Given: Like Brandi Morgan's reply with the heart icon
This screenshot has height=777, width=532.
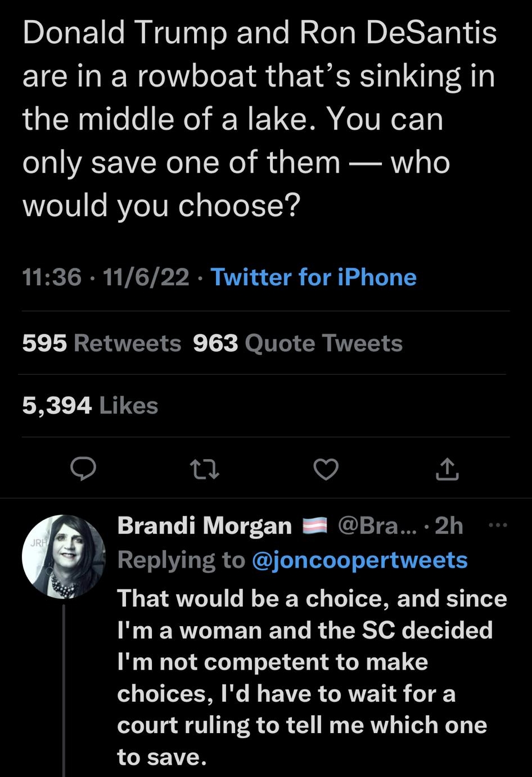Looking at the screenshot, I should (326, 470).
